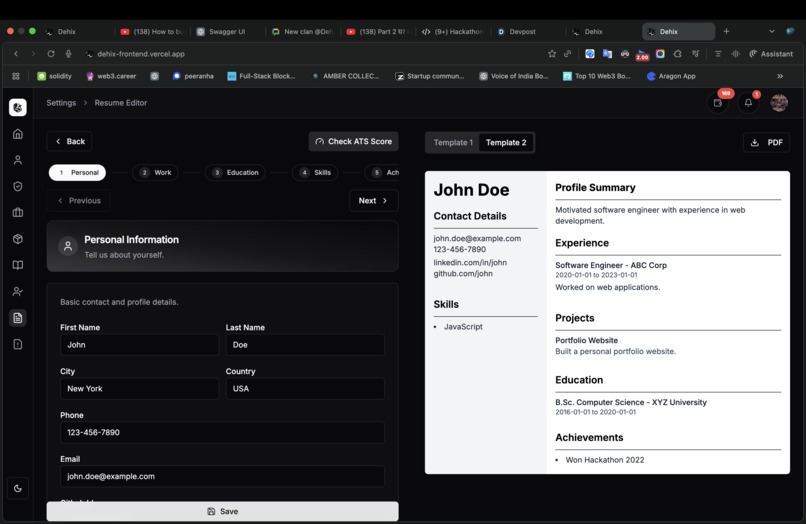Click the Email input field
Viewport: 806px width, 524px height.
coord(222,476)
